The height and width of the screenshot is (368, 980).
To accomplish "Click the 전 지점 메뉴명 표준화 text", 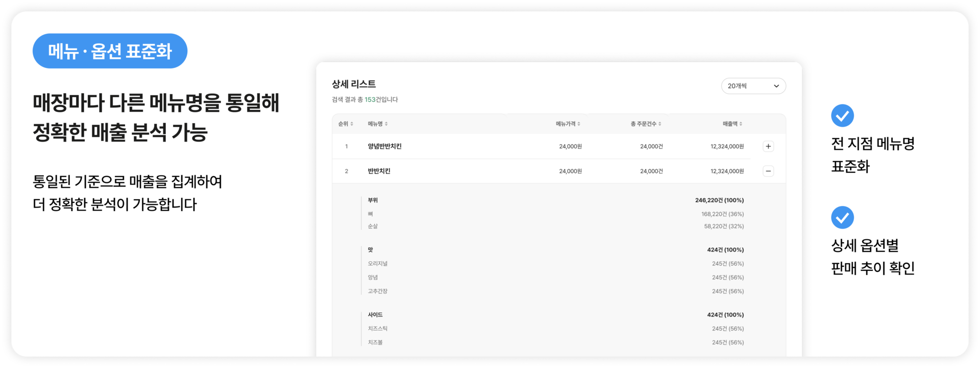I will (x=872, y=155).
